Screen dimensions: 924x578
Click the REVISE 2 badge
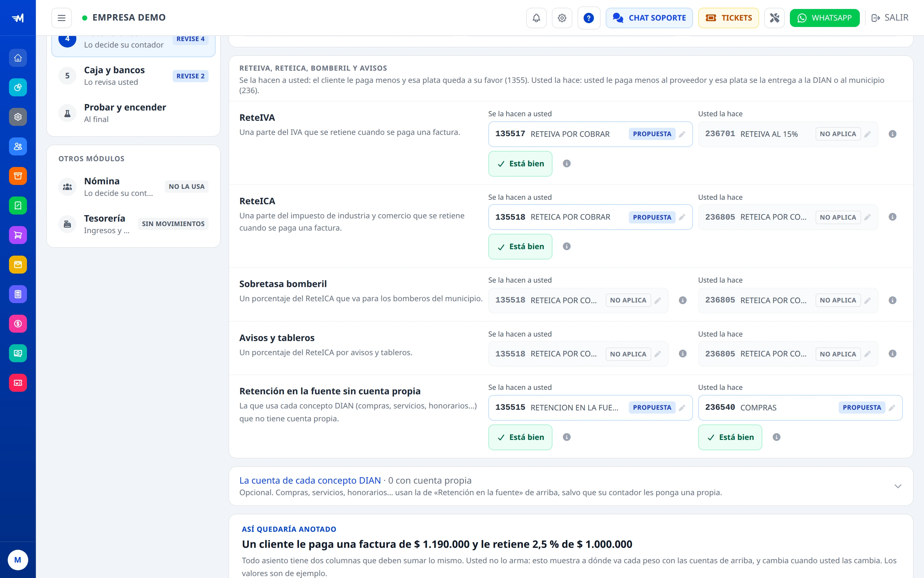(x=190, y=76)
